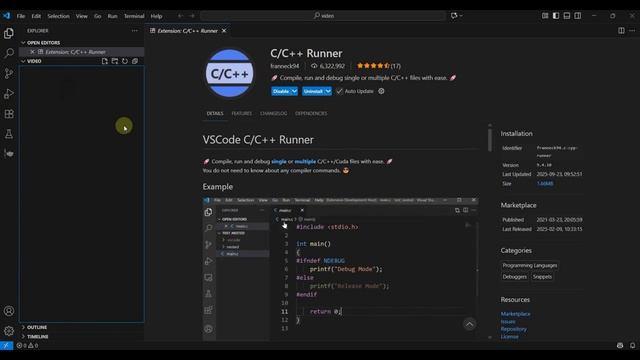Switch to the Changelog tab
The width and height of the screenshot is (640, 360).
[x=273, y=113]
